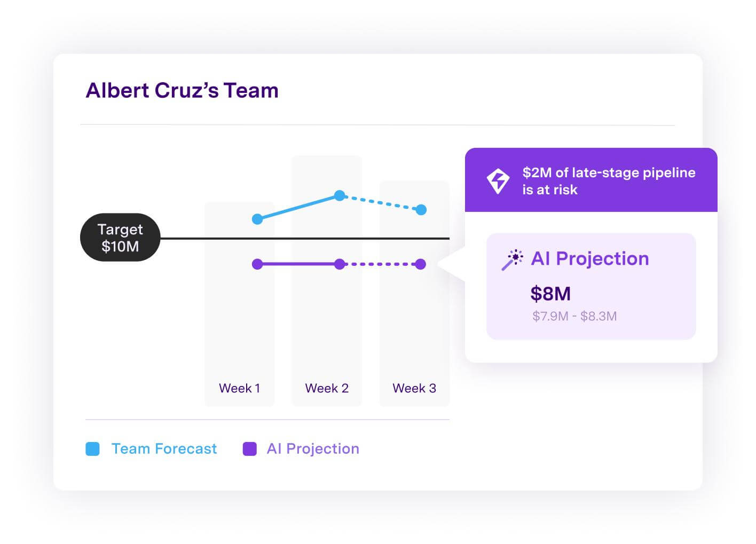Click the Week 2 AI projection point
The image size is (756, 544).
(x=340, y=264)
